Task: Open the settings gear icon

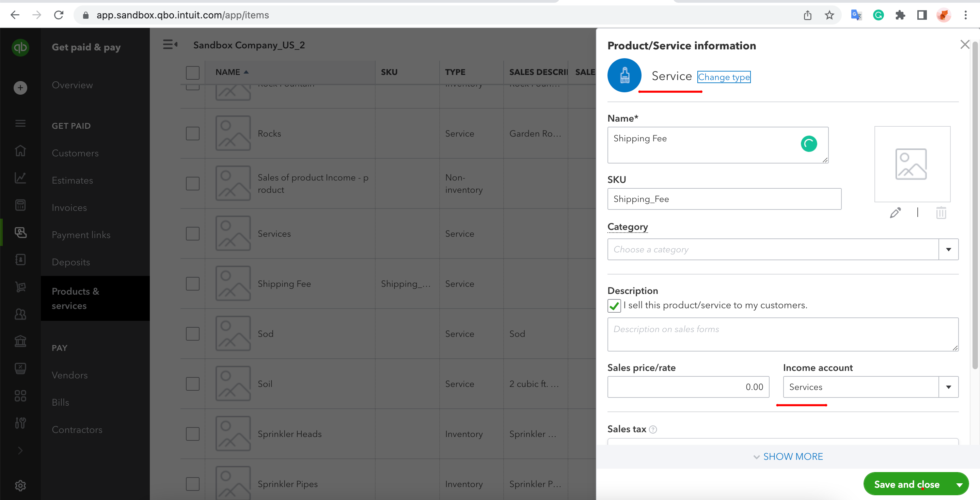Action: pos(20,486)
